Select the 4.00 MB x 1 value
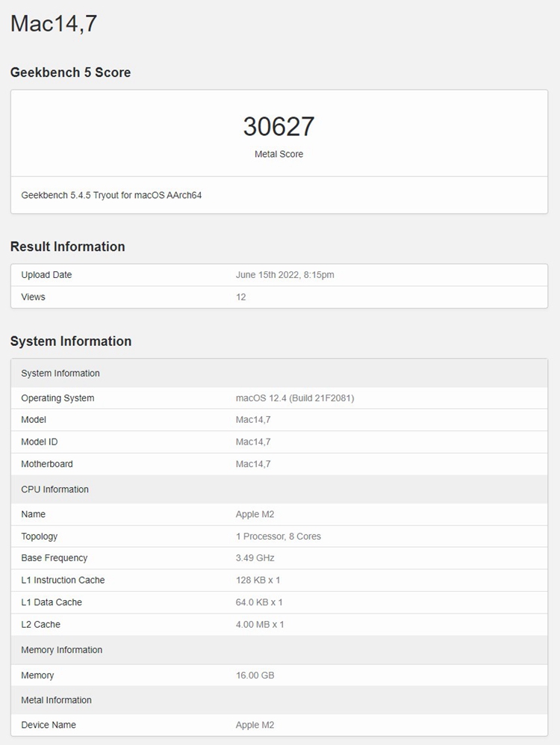560x745 pixels. 260,624
